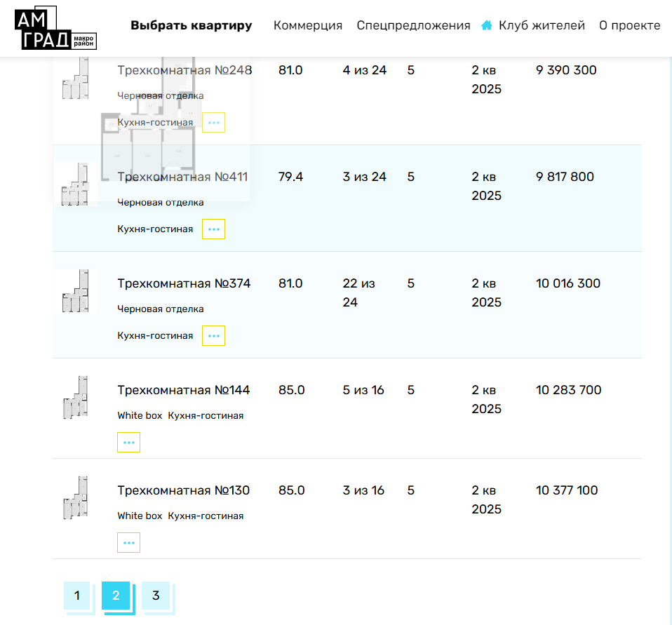Click White box tag in №144 row
The height and width of the screenshot is (625, 672).
pyautogui.click(x=140, y=416)
